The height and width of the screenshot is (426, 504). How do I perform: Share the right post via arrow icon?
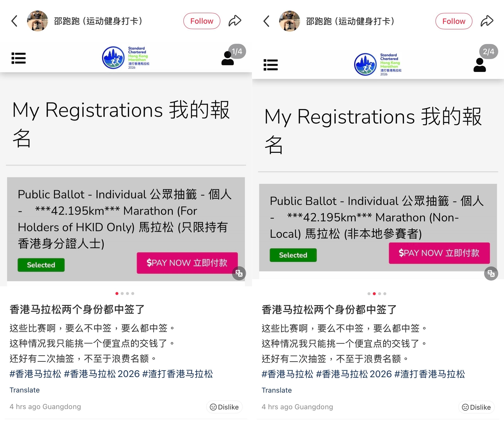click(487, 21)
